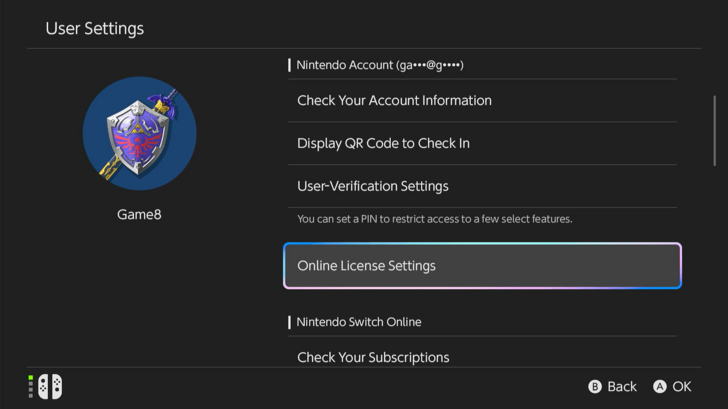Select Online License Settings

pyautogui.click(x=482, y=266)
